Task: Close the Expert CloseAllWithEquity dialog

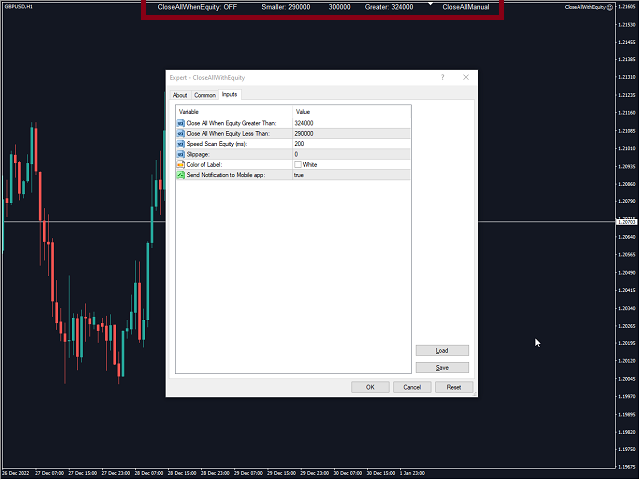Action: 466,77
